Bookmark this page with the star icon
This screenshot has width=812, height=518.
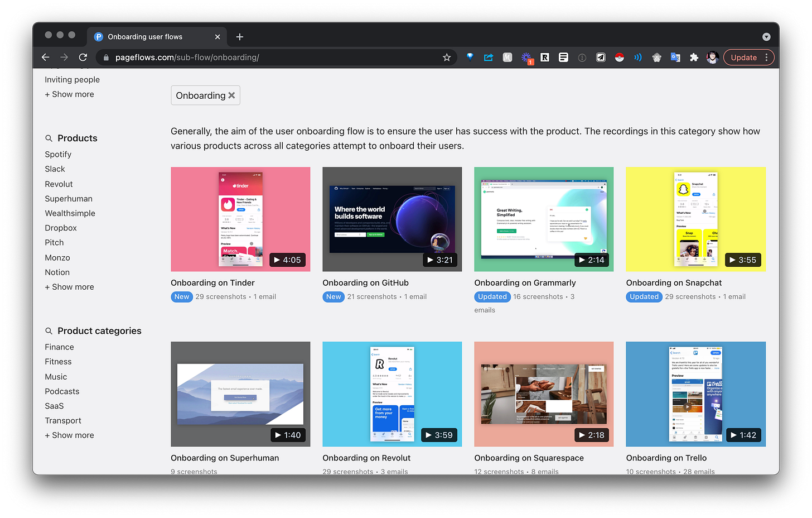point(447,57)
